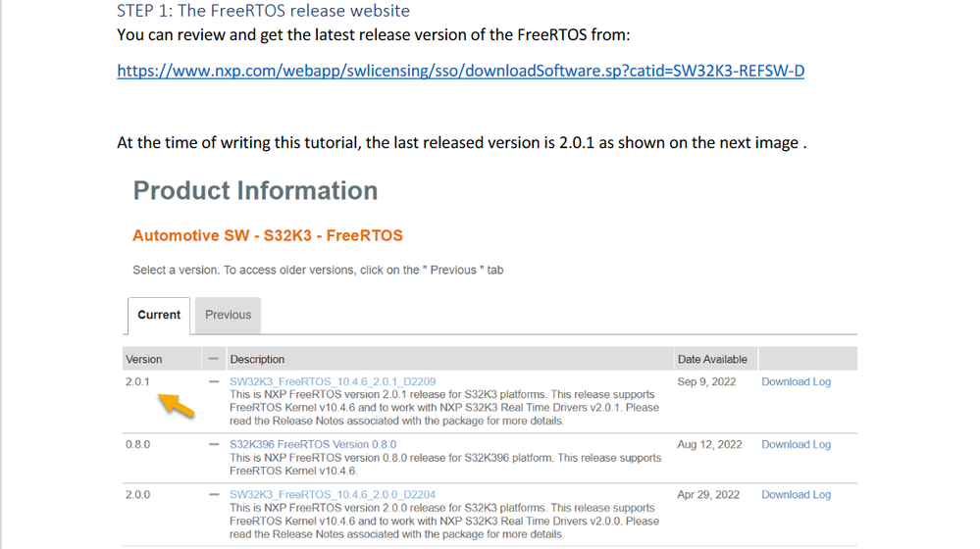Open Log for the Apr 29, 2022 release
The image size is (980, 549).
[x=822, y=495]
